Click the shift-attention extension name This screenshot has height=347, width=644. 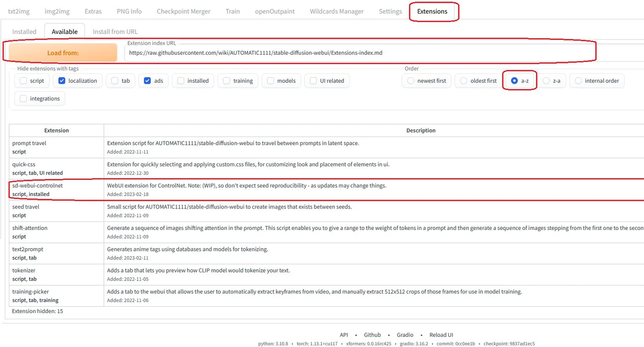[30, 228]
